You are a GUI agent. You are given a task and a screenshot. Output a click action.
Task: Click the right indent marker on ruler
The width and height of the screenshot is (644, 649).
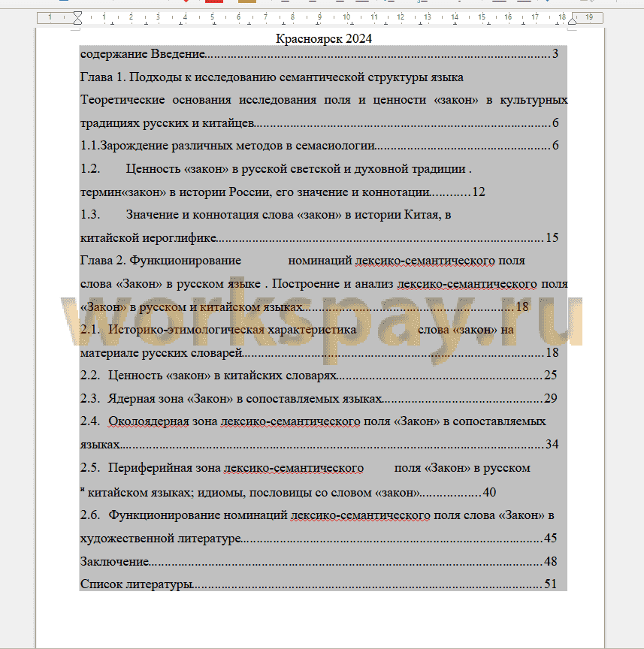pyautogui.click(x=572, y=20)
